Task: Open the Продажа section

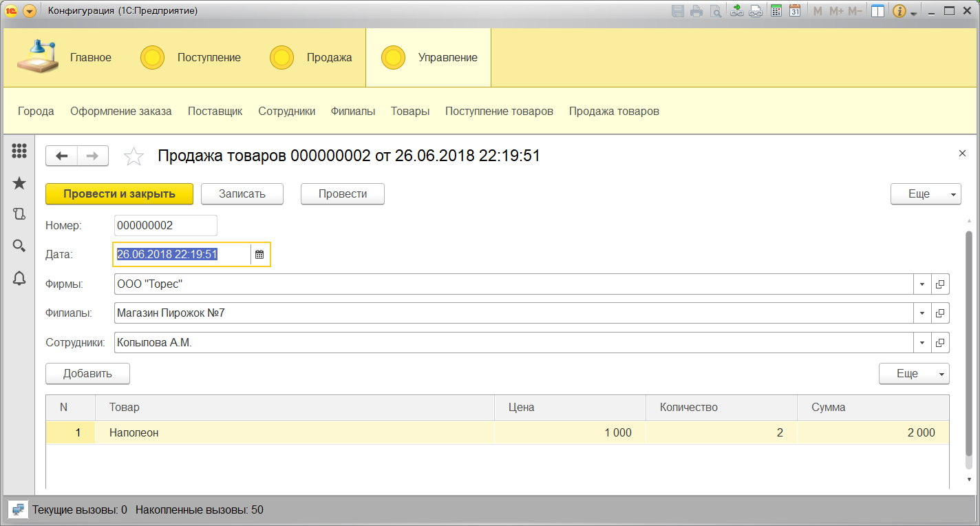Action: click(x=330, y=58)
